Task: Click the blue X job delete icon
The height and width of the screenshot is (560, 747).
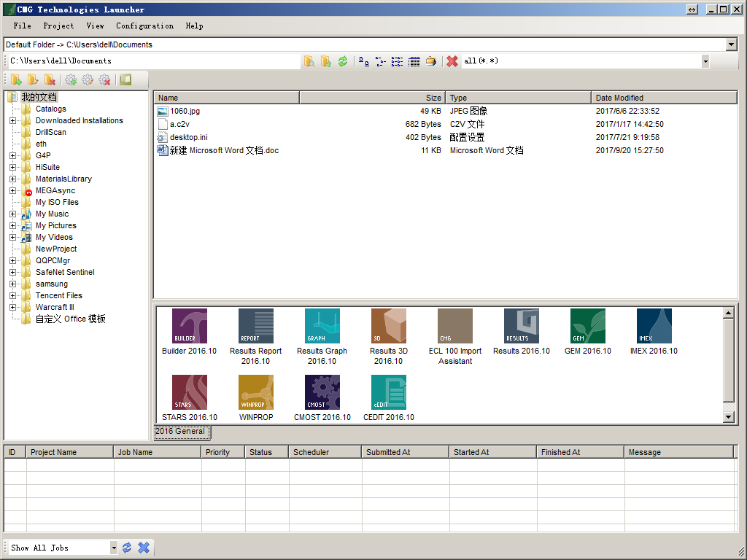Action: tap(144, 548)
